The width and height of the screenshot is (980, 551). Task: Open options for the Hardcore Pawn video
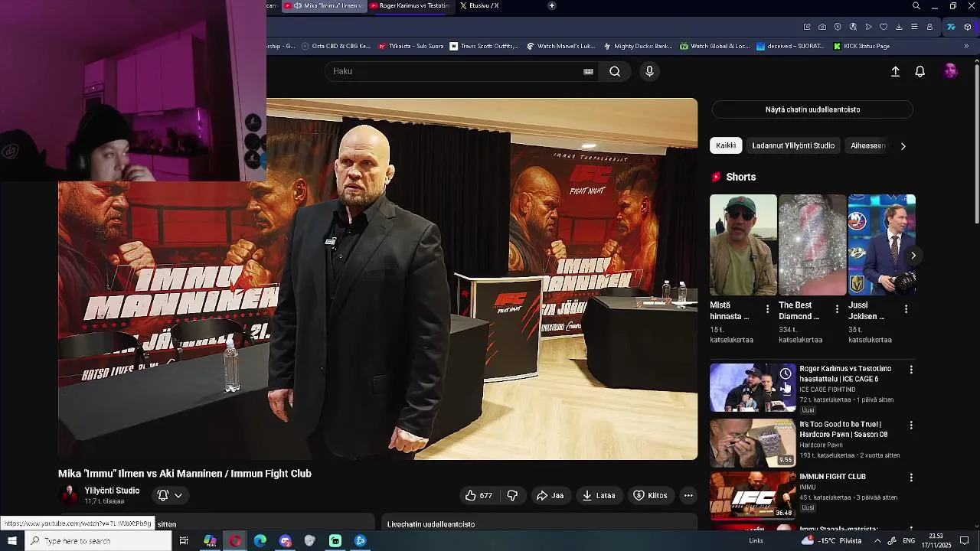[x=911, y=425]
